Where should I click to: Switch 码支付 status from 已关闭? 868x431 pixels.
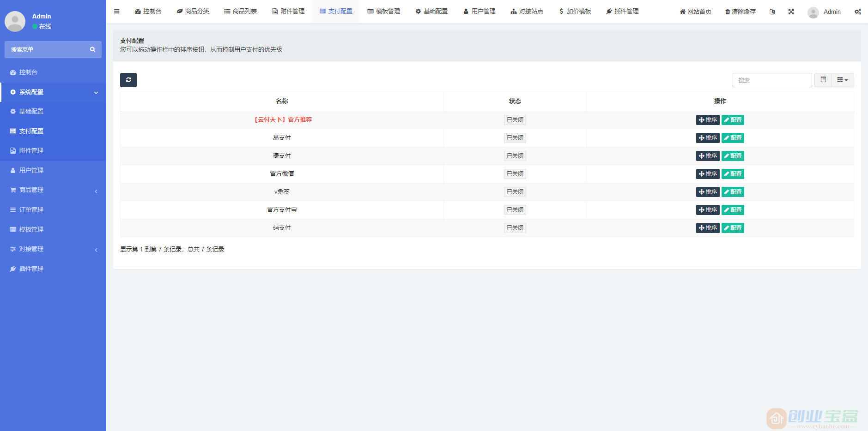514,227
